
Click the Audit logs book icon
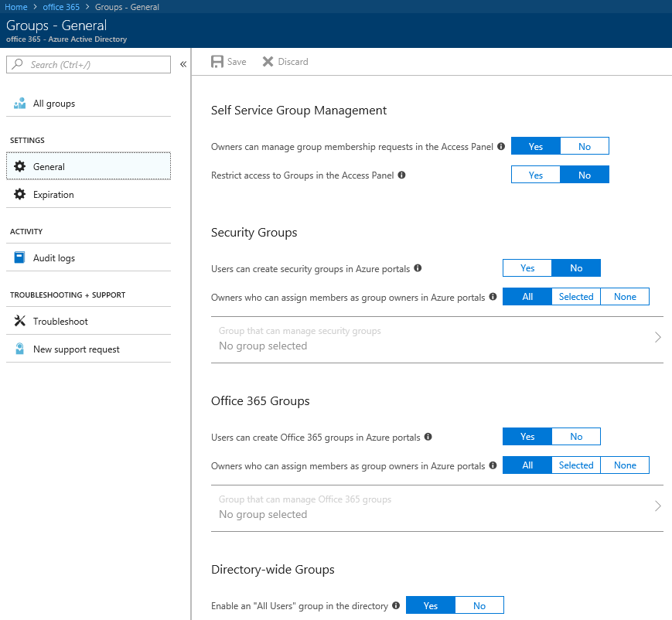click(x=20, y=258)
